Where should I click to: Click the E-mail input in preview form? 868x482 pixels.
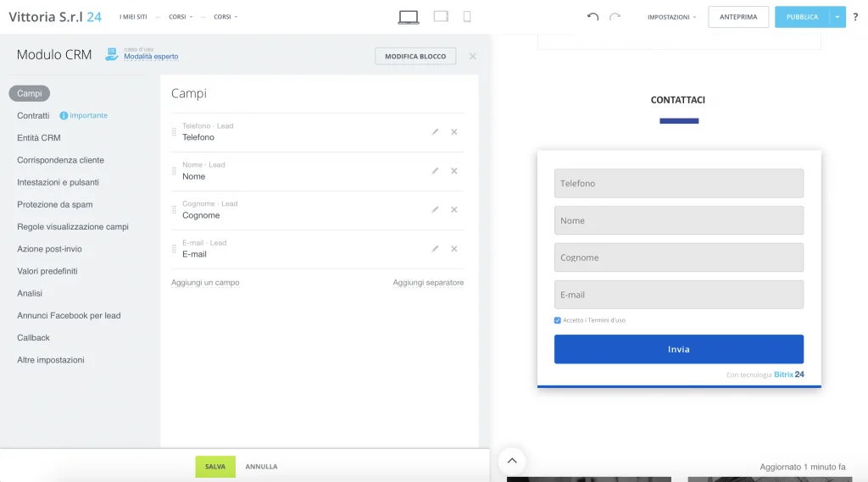click(x=679, y=295)
